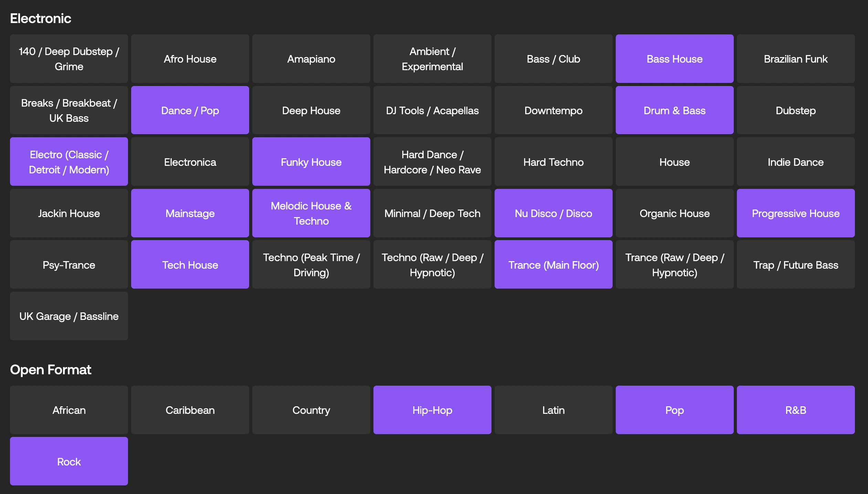Screen dimensions: 868x494
Task: Choose the Hard Techno genre
Action: coord(553,162)
